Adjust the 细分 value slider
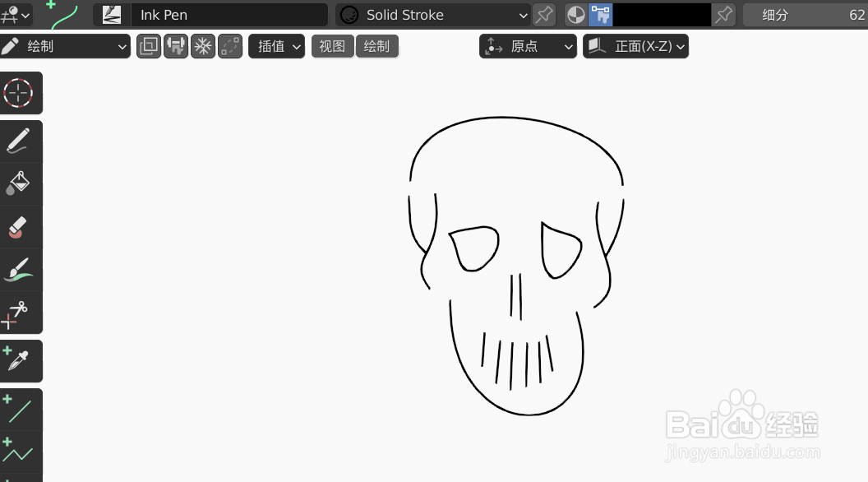 [x=806, y=15]
